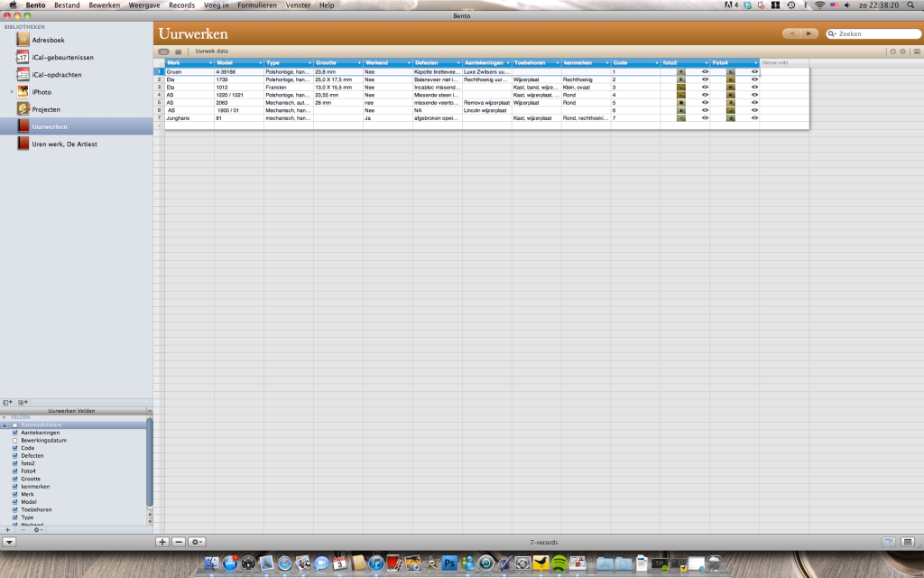This screenshot has height=578, width=924.
Task: Select the Uurwerken library in sidebar
Action: click(77, 126)
